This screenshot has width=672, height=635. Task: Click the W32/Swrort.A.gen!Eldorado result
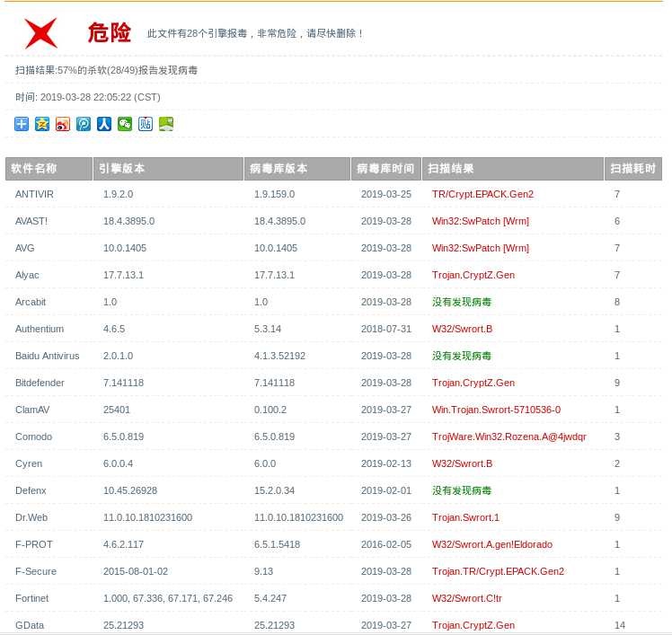pos(492,545)
